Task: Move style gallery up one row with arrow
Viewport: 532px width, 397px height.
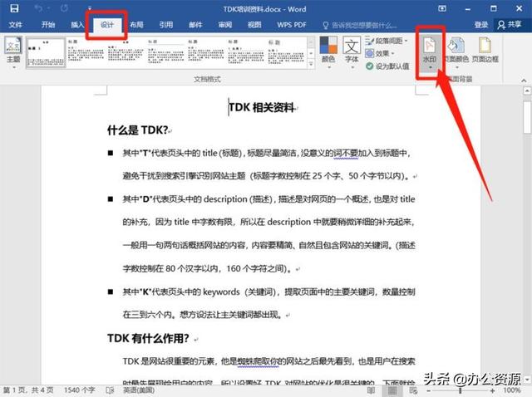Action: click(x=311, y=42)
